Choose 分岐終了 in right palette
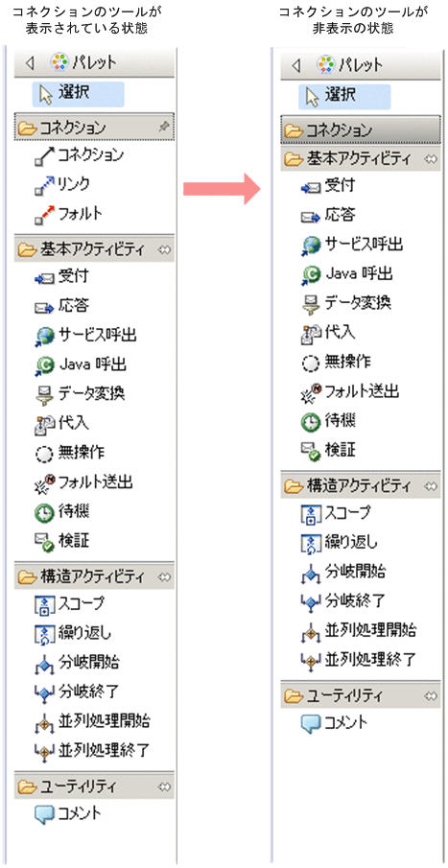The image size is (448, 868). coord(343,601)
